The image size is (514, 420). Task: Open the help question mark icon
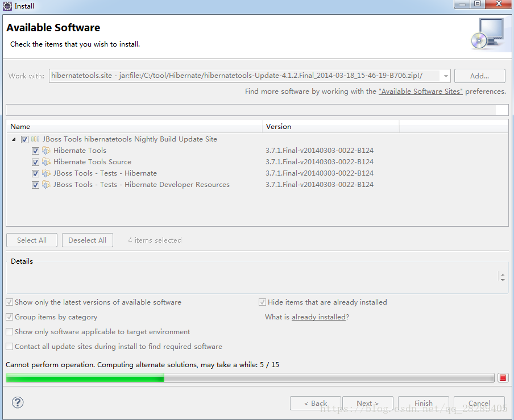click(x=18, y=402)
